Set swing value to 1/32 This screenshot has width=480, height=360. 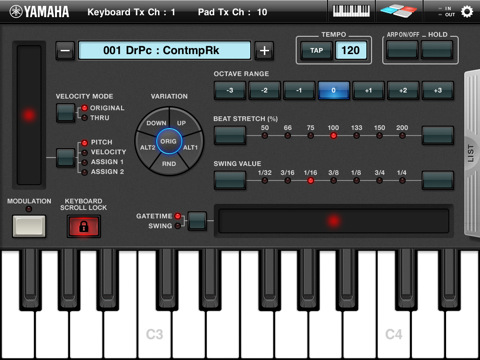point(265,180)
